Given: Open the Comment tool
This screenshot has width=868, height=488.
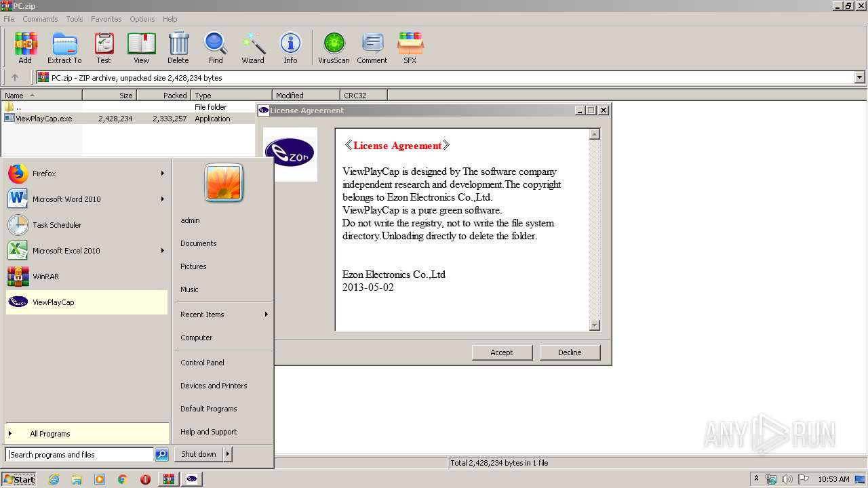Looking at the screenshot, I should point(372,47).
